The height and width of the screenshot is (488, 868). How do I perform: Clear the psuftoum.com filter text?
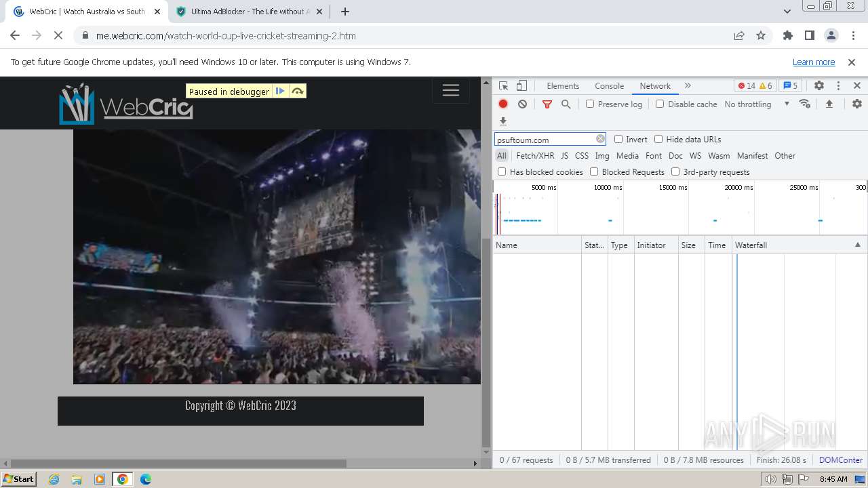pyautogui.click(x=600, y=139)
